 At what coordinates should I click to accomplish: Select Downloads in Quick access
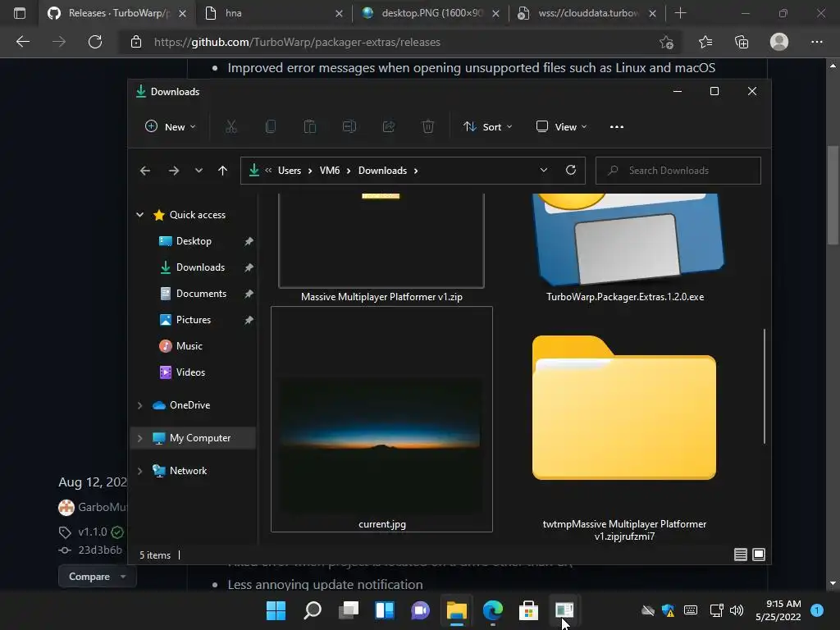[x=200, y=267]
